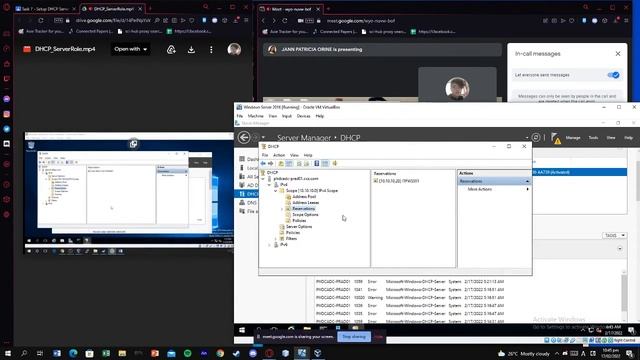
Task: Select the Meet browser tab
Action: pyautogui.click(x=291, y=9)
